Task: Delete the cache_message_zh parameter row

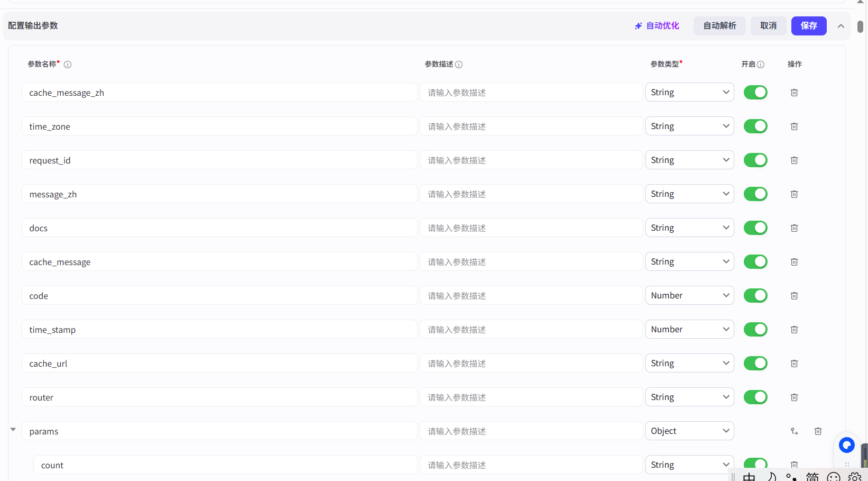Action: pyautogui.click(x=794, y=93)
